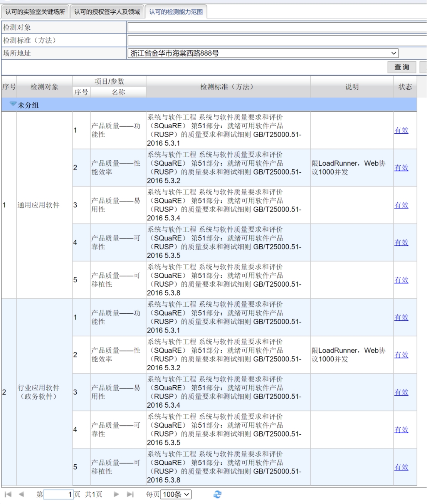The image size is (427, 504).
Task: Switch to 认可的授权签字人及领域 tab
Action: point(107,12)
